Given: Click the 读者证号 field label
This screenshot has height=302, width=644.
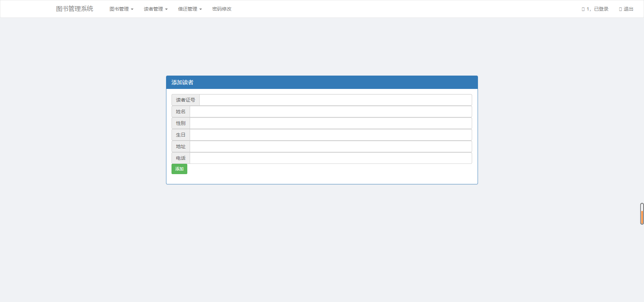Looking at the screenshot, I should click(186, 100).
